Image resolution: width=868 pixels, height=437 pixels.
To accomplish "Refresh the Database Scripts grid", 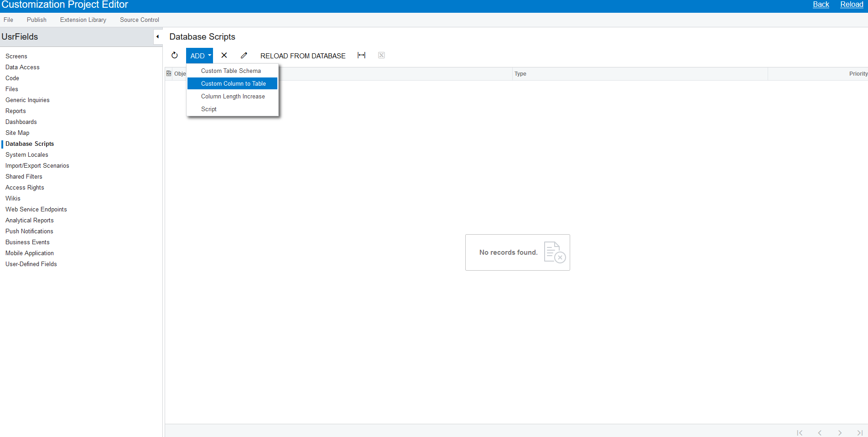I will [x=175, y=55].
